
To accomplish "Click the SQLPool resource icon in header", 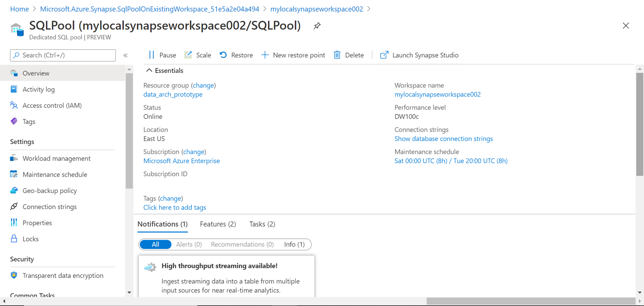I will (17, 30).
